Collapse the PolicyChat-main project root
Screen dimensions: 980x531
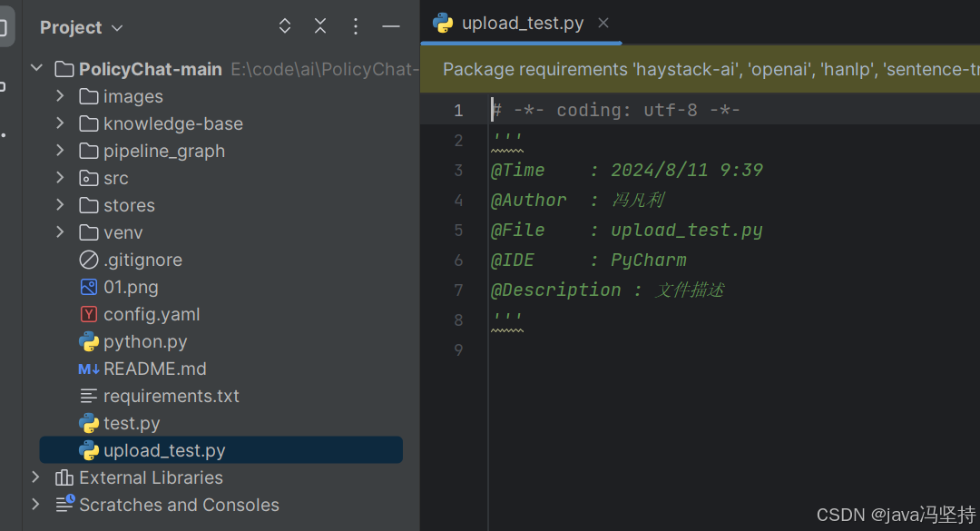point(36,68)
